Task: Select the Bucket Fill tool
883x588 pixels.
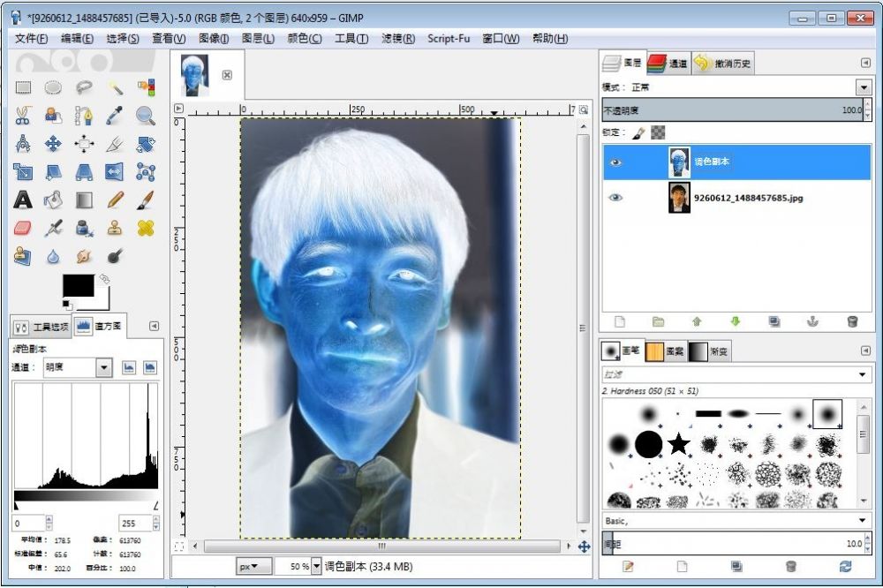Action: (53, 200)
